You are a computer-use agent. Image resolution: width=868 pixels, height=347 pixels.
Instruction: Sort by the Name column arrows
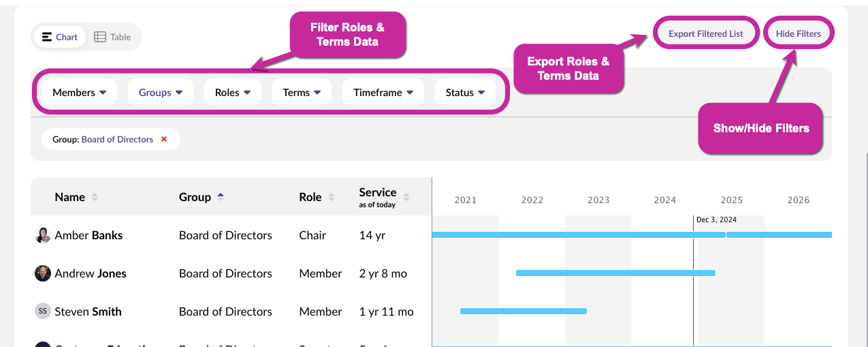95,197
